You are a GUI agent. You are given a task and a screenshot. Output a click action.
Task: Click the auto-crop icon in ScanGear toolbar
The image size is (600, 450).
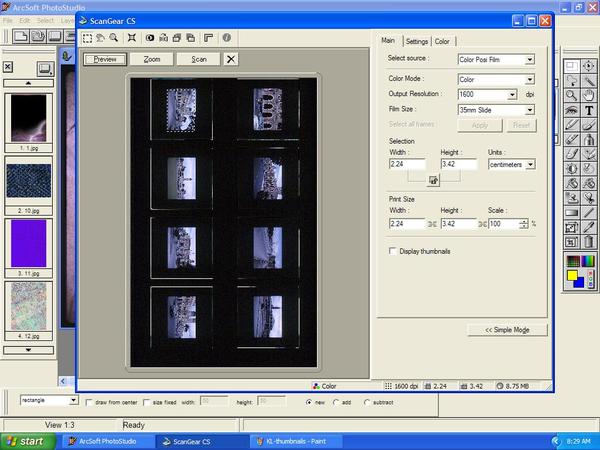tap(132, 38)
